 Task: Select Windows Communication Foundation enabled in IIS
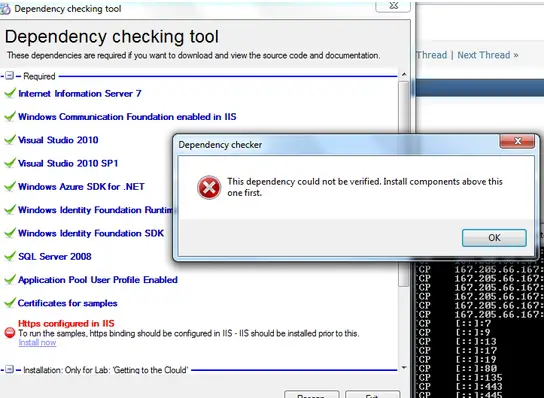(x=127, y=117)
